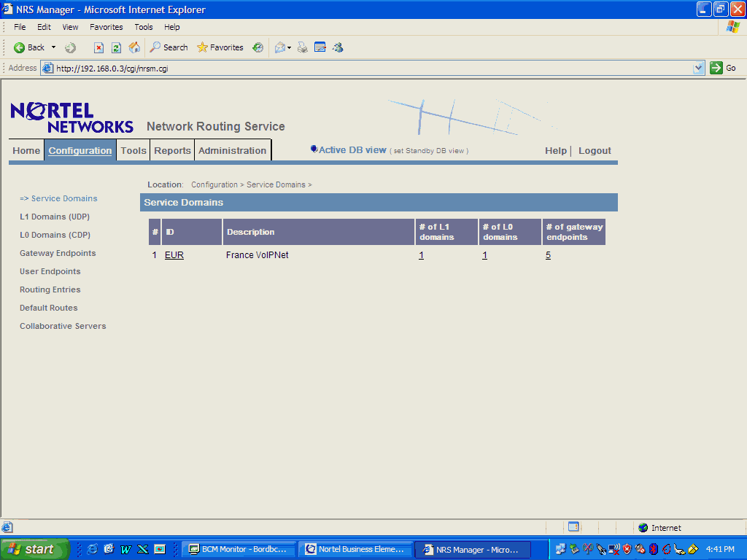Open the Help menu in the menu bar

(172, 27)
